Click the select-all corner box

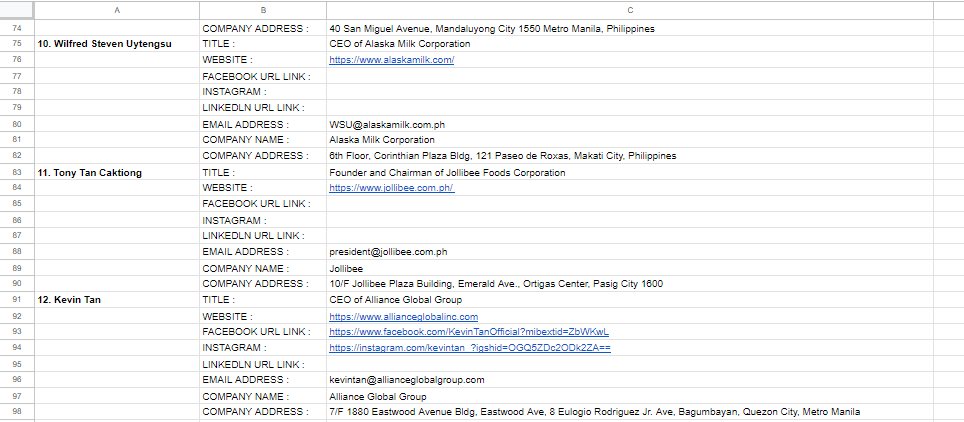17,10
